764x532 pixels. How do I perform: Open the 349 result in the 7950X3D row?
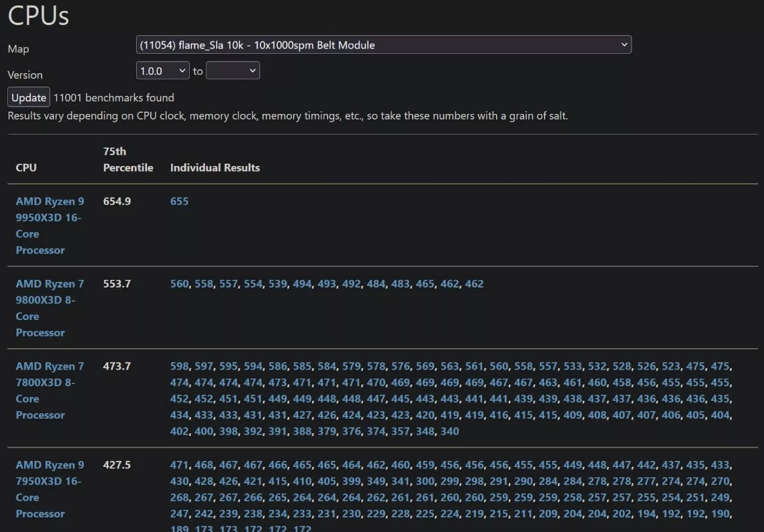tap(376, 481)
